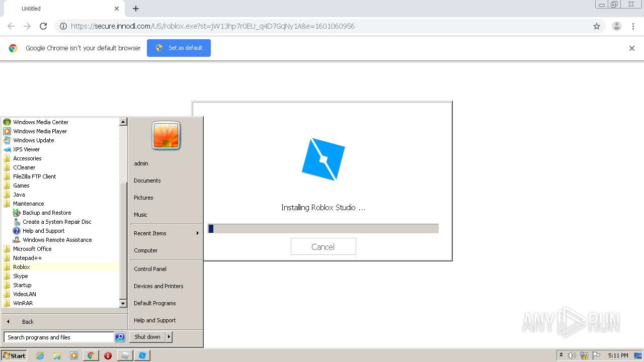Viewport: 644px width, 362px height.
Task: Click the Start button
Action: click(14, 355)
